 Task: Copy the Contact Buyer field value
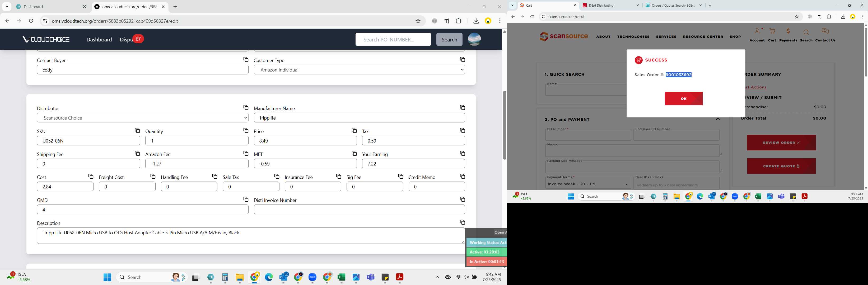click(246, 60)
